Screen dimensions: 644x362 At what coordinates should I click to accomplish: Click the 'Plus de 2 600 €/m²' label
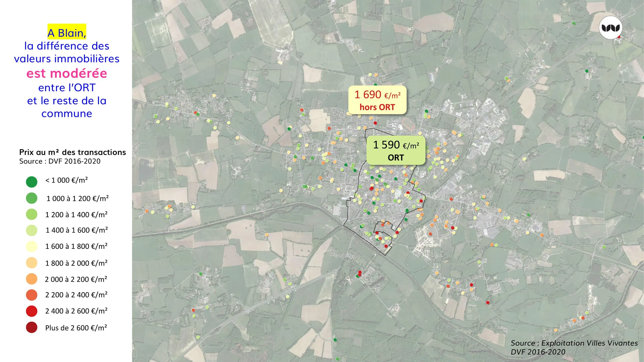(x=76, y=328)
